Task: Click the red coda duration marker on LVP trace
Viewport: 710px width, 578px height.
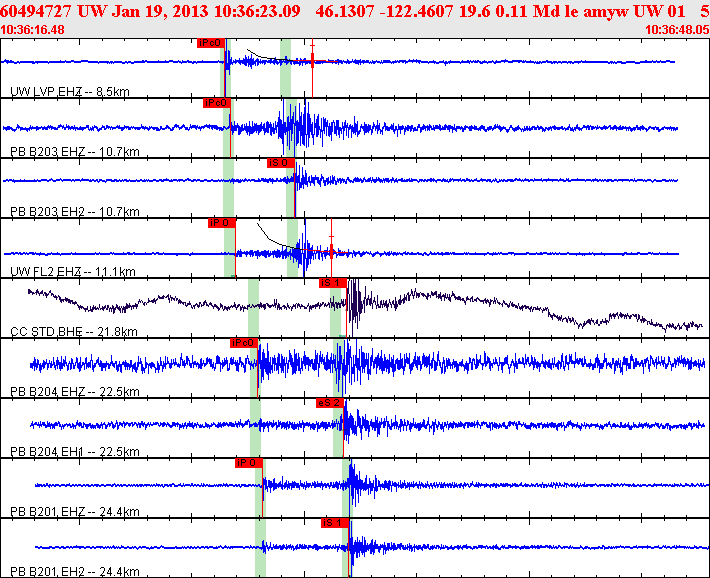Action: 312,61
